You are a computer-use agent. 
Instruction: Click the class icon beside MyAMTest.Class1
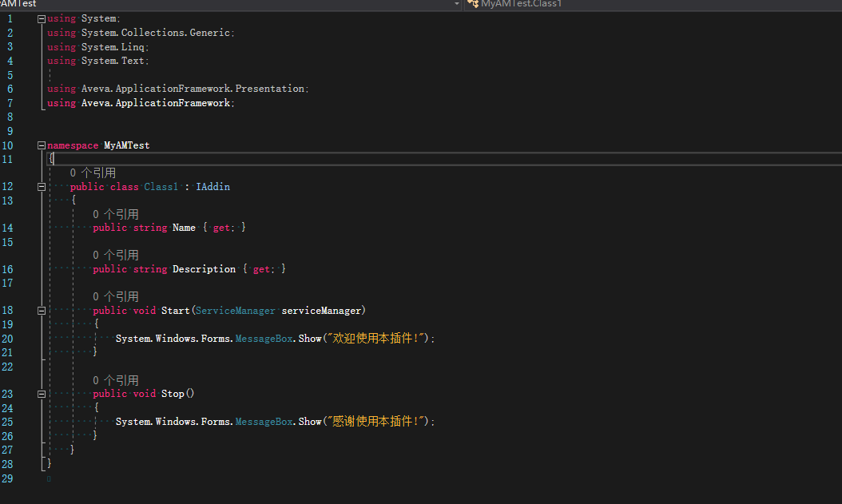point(473,5)
